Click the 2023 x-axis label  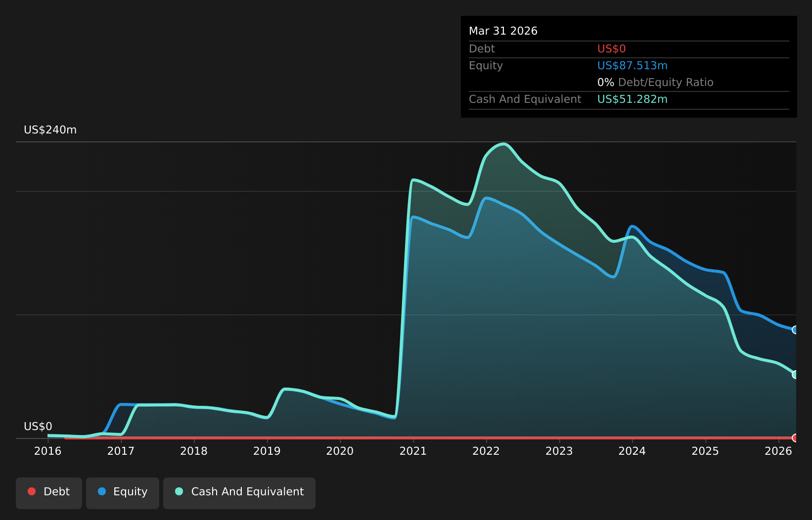pos(559,451)
